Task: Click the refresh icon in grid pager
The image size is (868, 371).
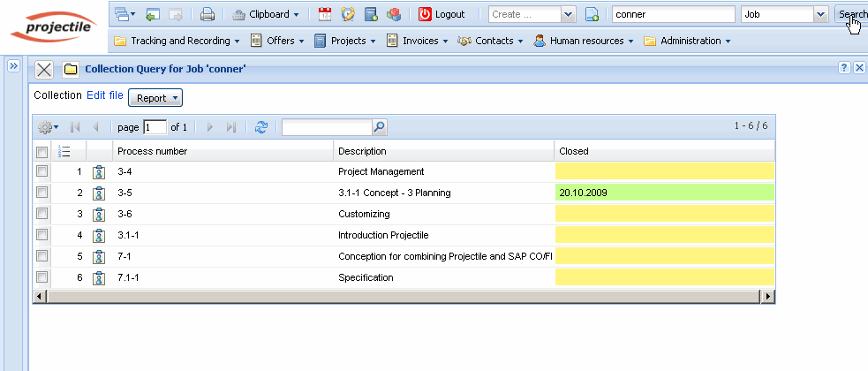Action: click(x=260, y=127)
